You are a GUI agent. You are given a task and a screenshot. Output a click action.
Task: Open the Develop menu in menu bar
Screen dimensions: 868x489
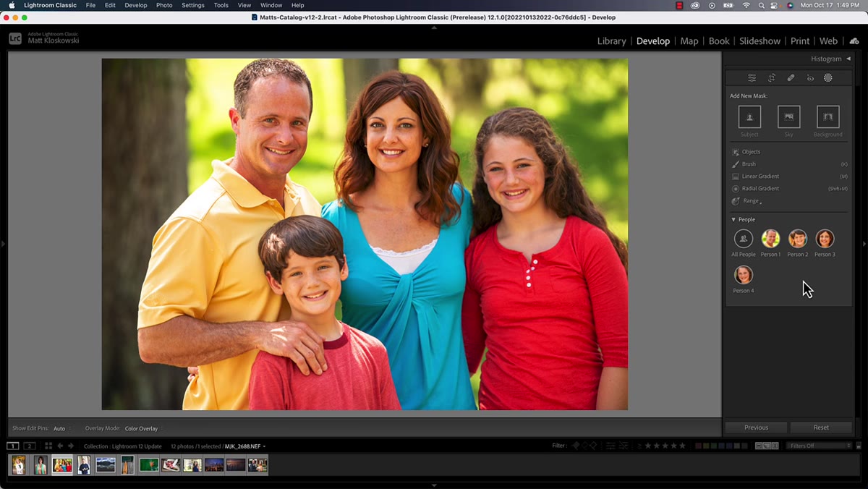[x=135, y=5]
